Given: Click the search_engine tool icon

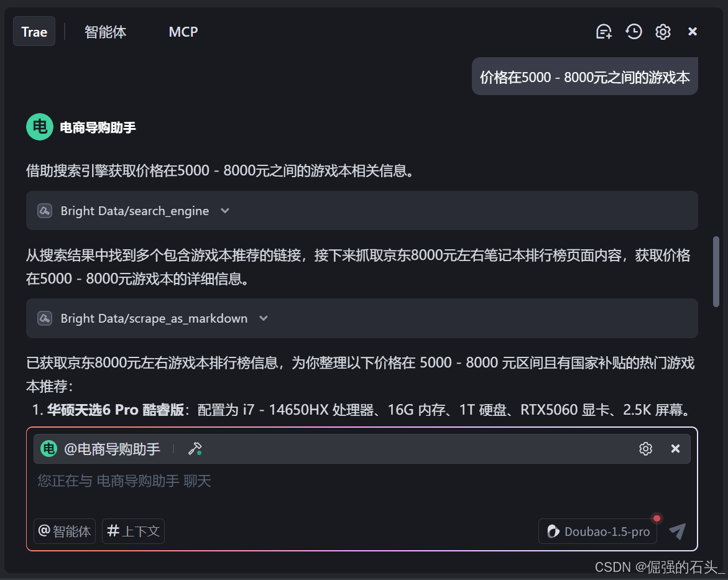Looking at the screenshot, I should click(x=45, y=211).
